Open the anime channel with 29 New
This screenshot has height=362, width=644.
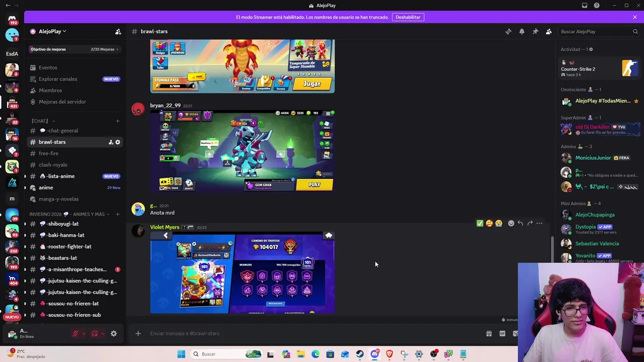click(74, 188)
